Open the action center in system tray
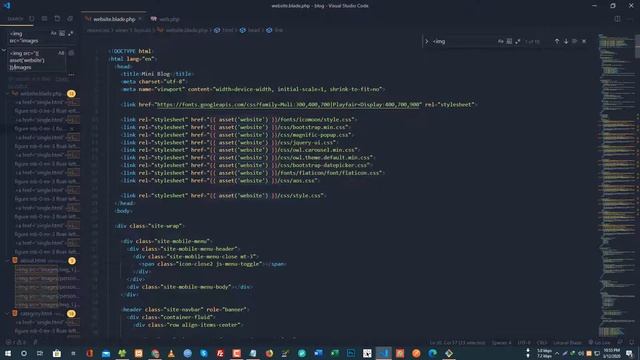 click(x=629, y=353)
